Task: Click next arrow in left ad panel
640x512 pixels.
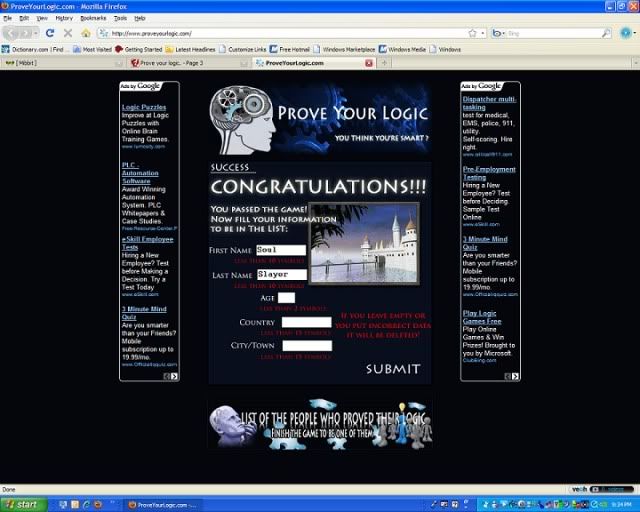Action: coord(174,376)
